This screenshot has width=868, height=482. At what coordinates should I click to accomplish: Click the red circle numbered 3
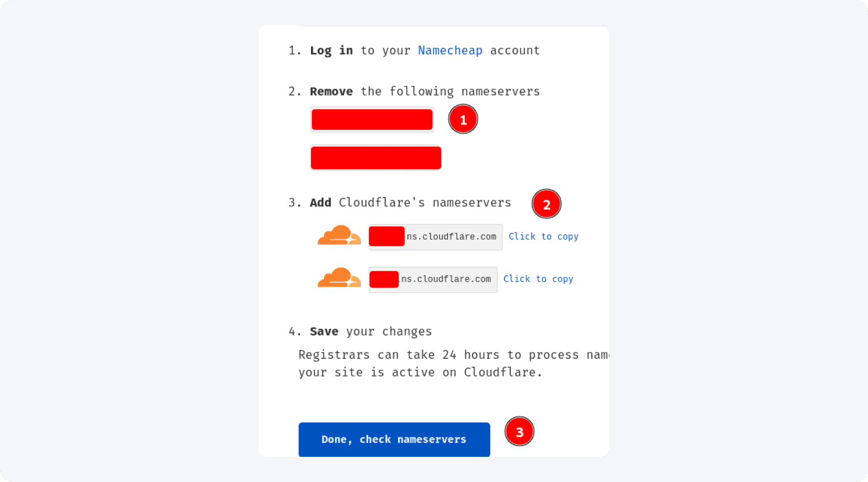click(519, 432)
